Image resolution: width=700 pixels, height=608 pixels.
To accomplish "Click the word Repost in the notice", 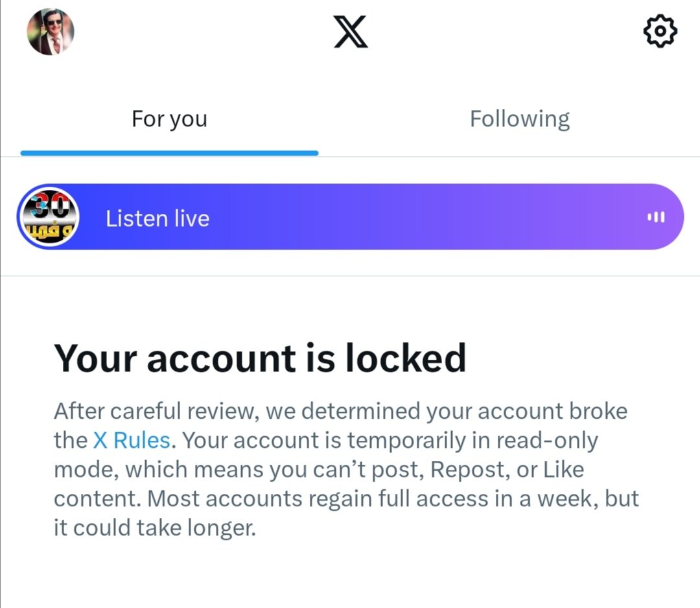I will coord(470,470).
